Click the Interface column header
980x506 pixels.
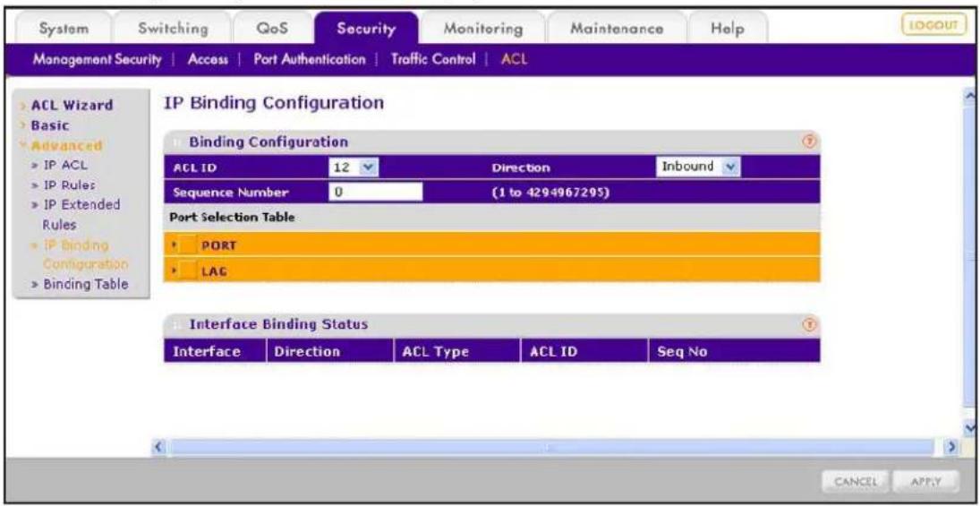click(215, 351)
